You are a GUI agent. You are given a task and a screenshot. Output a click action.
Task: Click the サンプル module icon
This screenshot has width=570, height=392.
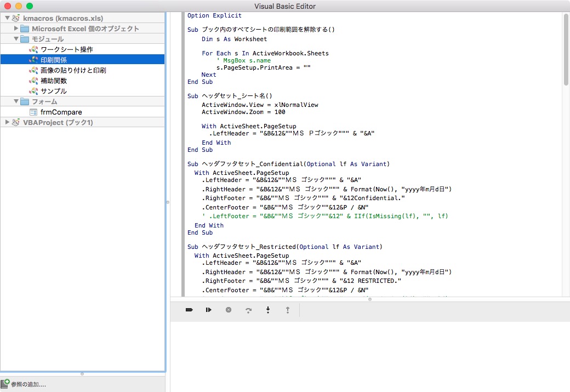pos(33,91)
